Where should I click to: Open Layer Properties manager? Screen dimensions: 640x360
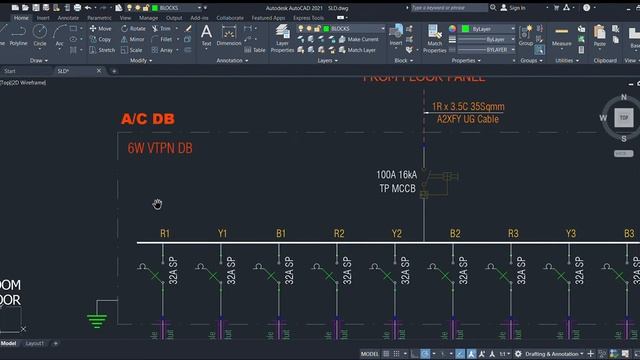point(282,38)
